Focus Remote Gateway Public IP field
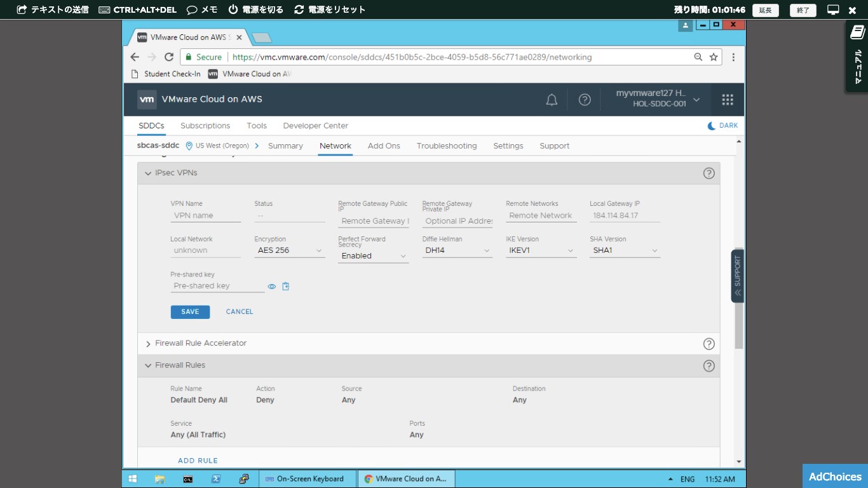The width and height of the screenshot is (868, 488). coord(374,221)
